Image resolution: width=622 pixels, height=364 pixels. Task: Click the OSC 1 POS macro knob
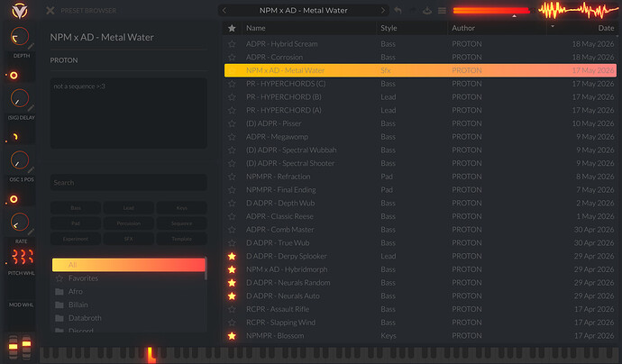tap(20, 160)
